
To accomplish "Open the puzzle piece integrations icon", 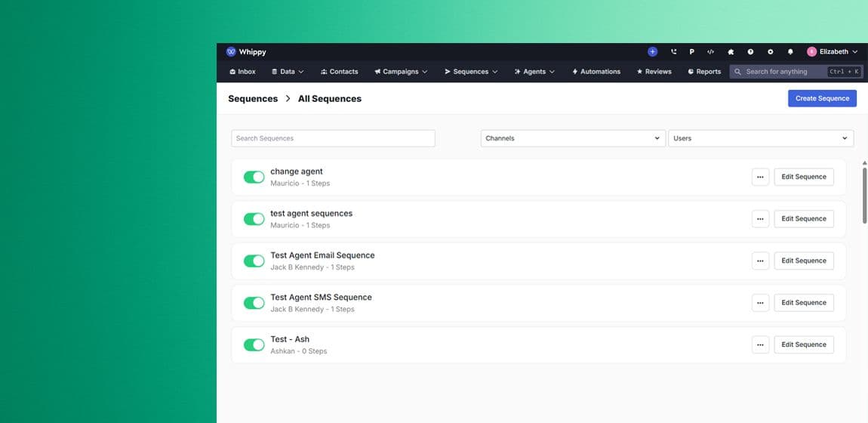I will [x=731, y=52].
